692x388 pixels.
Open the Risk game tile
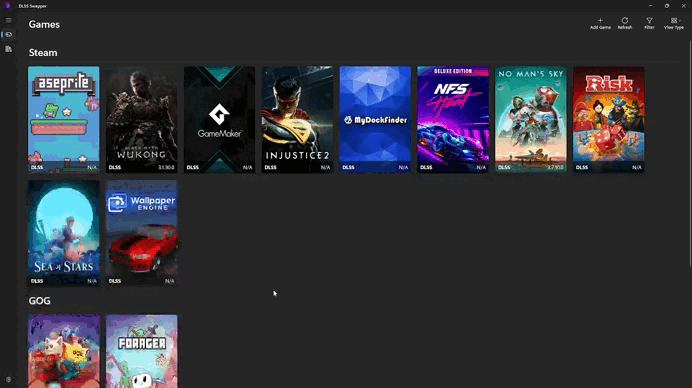pyautogui.click(x=609, y=119)
